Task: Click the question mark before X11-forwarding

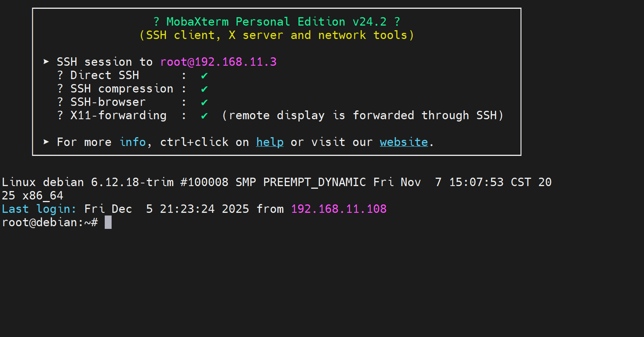Action: (60, 115)
